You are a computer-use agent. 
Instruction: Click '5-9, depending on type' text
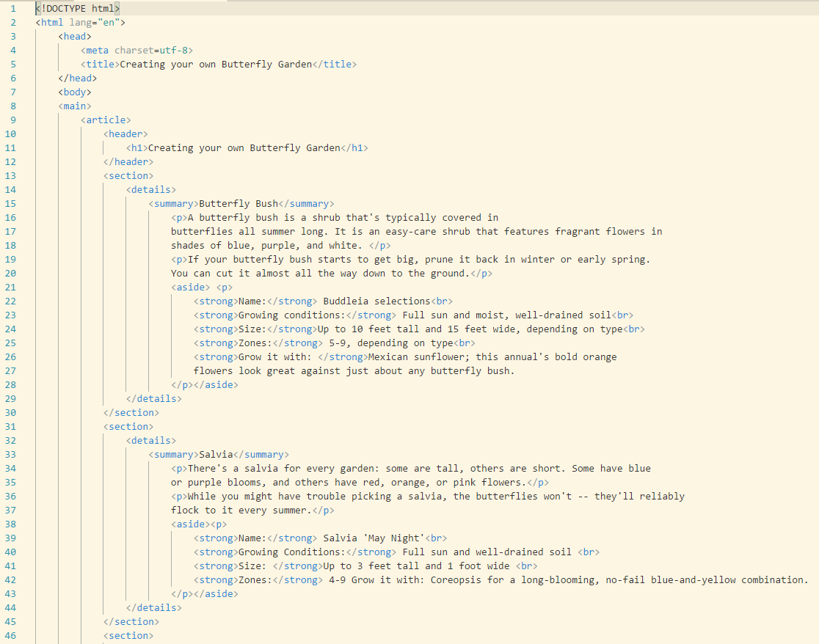coord(390,343)
